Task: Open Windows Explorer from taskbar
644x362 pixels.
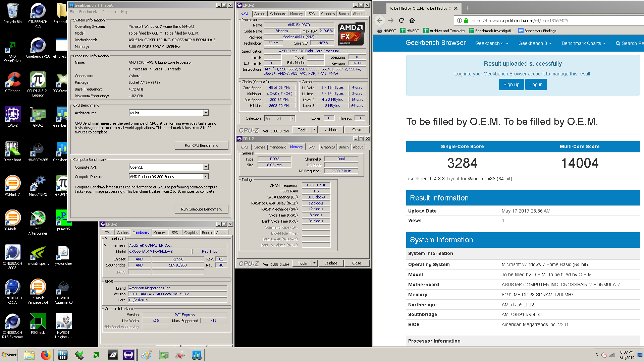Action: coord(29,355)
